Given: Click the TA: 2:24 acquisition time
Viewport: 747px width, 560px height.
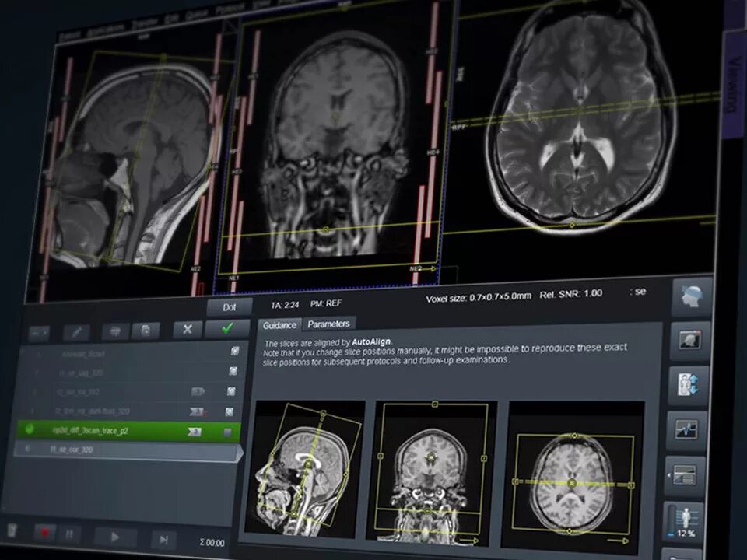Looking at the screenshot, I should point(285,305).
